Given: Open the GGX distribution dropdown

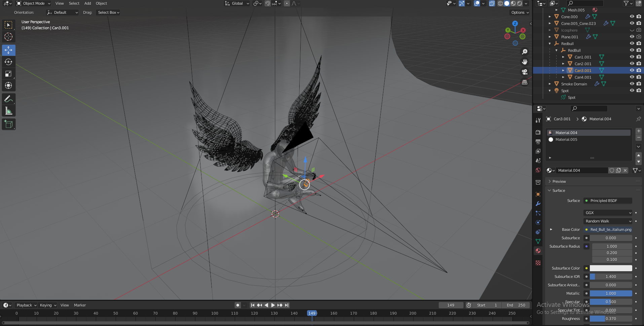Looking at the screenshot, I should (x=608, y=213).
